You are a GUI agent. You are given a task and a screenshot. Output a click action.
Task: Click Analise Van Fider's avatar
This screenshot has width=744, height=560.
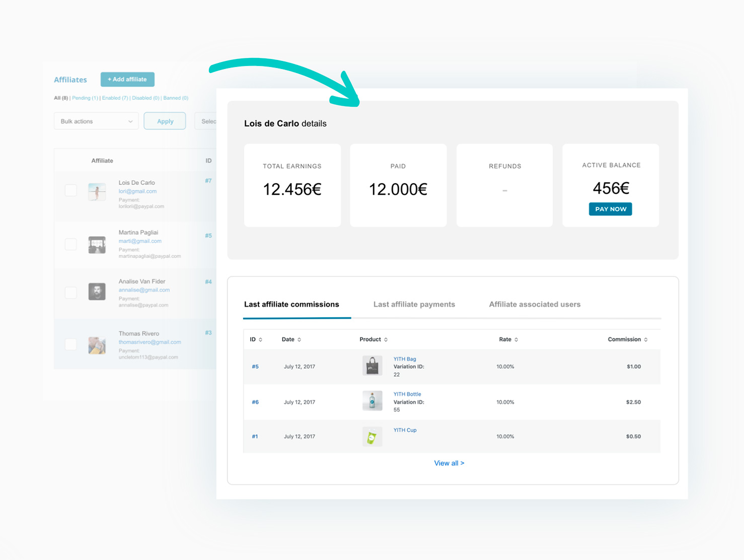[x=97, y=292]
